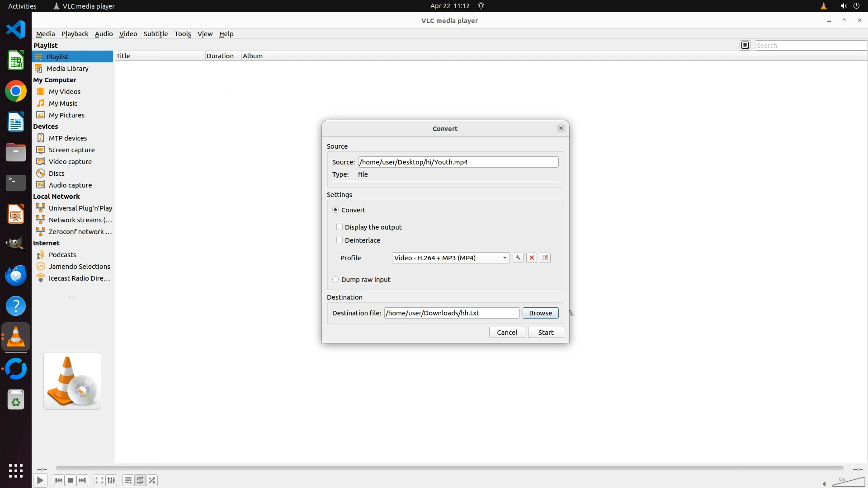Viewport: 868px width, 488px height.
Task: Open the Profile dropdown list
Action: pos(450,258)
